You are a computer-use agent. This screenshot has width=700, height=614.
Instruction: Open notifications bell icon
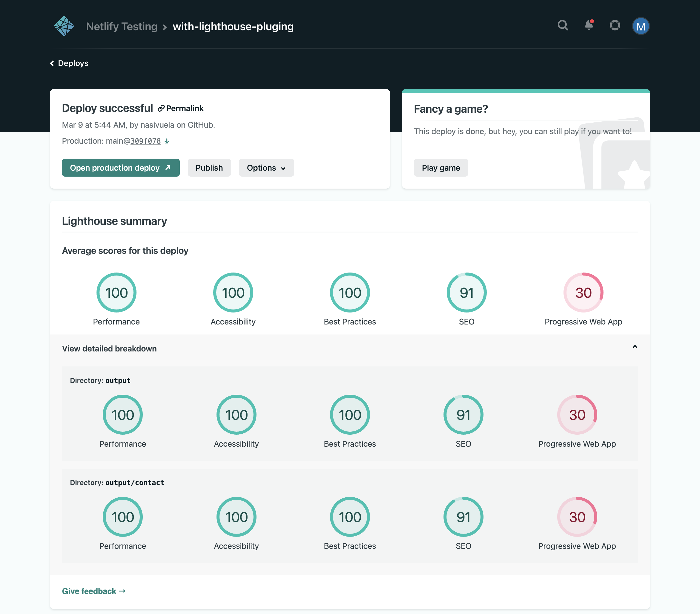click(589, 25)
